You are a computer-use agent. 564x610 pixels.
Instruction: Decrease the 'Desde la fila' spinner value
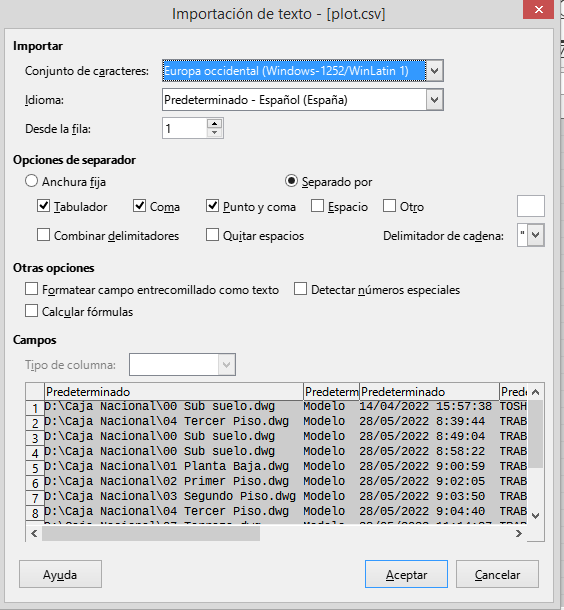pyautogui.click(x=214, y=133)
